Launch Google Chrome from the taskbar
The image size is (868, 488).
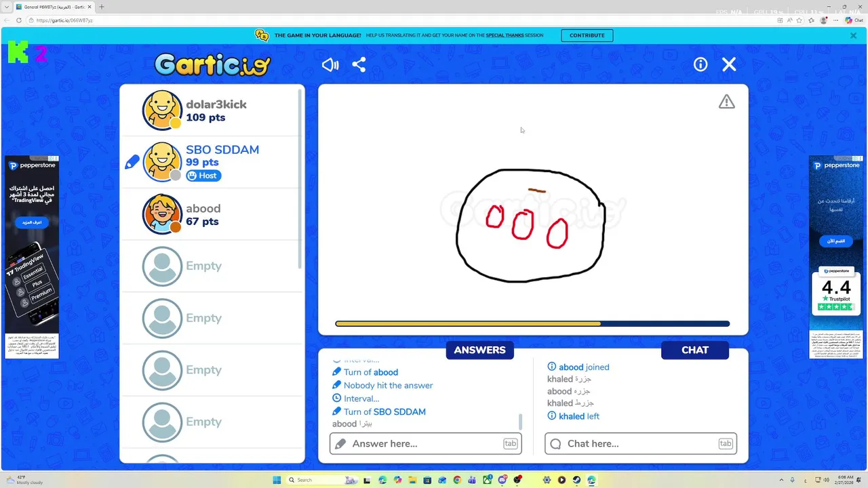pyautogui.click(x=457, y=480)
